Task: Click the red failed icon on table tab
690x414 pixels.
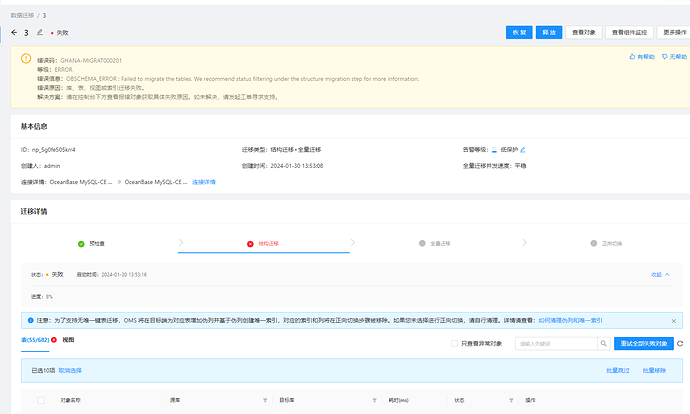Action: tap(54, 340)
